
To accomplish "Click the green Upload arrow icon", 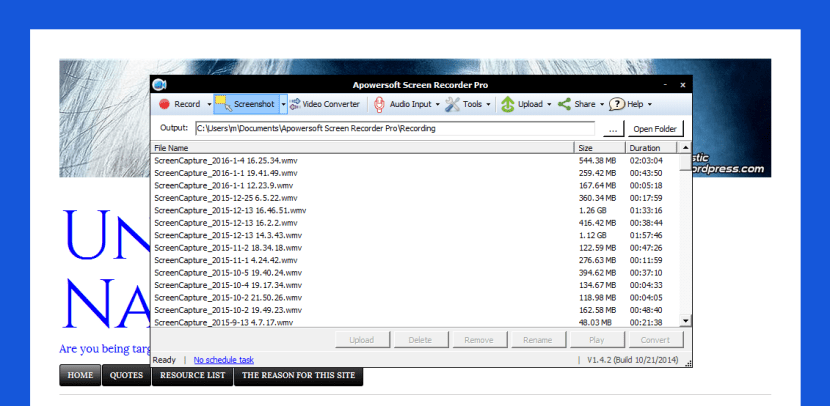I will tap(508, 104).
